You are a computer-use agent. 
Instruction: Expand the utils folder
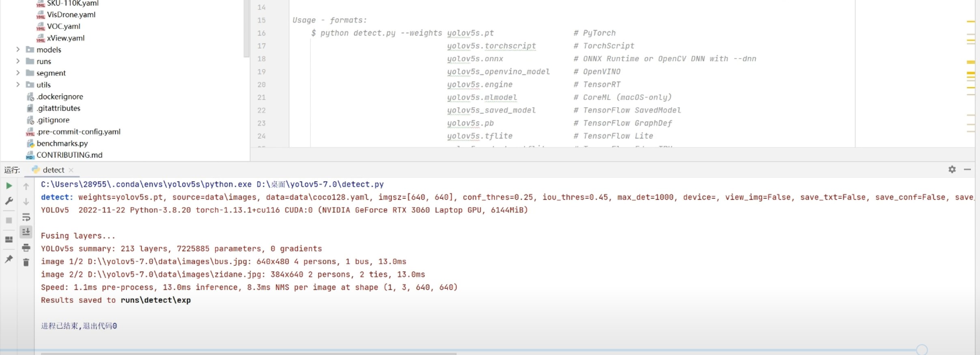pos(18,85)
